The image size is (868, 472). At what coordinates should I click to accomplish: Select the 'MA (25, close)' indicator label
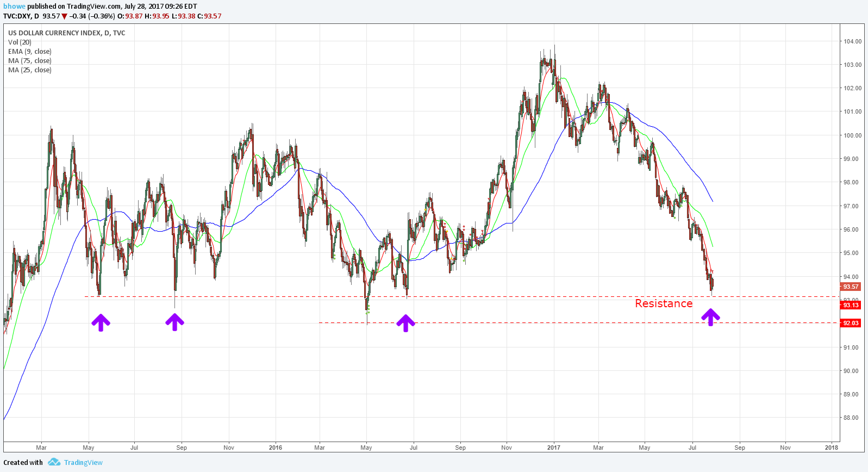pyautogui.click(x=30, y=70)
